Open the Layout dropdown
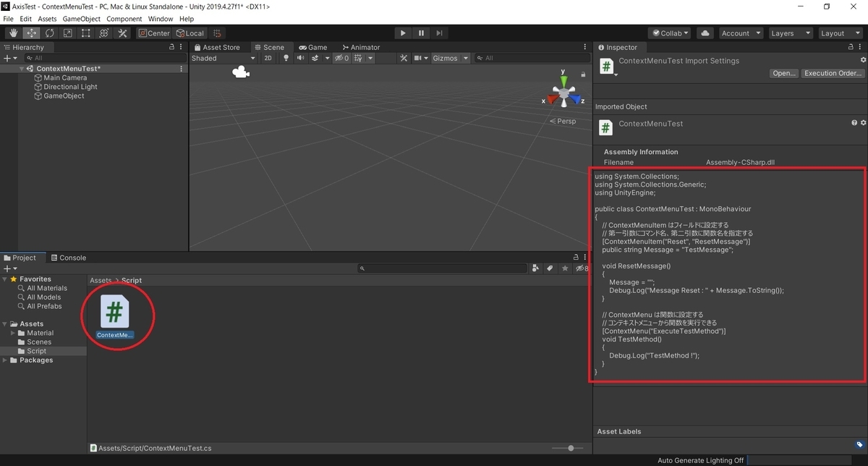This screenshot has height=466, width=868. click(x=840, y=33)
